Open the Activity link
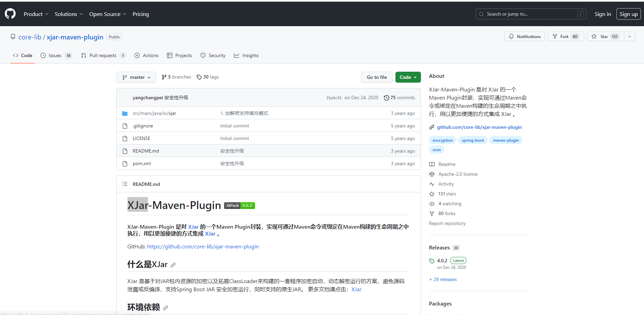Screen dimensions: 644x315 coord(442,184)
